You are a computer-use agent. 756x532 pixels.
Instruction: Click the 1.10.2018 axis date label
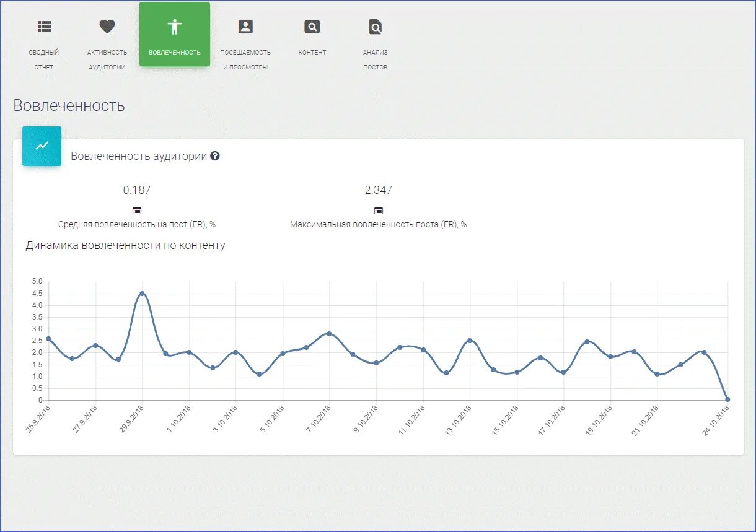(x=178, y=420)
